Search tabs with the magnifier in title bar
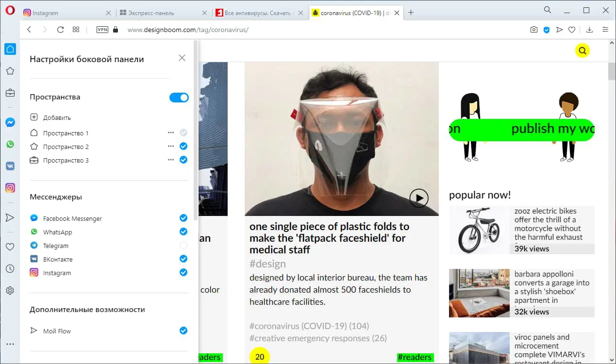 tap(548, 10)
